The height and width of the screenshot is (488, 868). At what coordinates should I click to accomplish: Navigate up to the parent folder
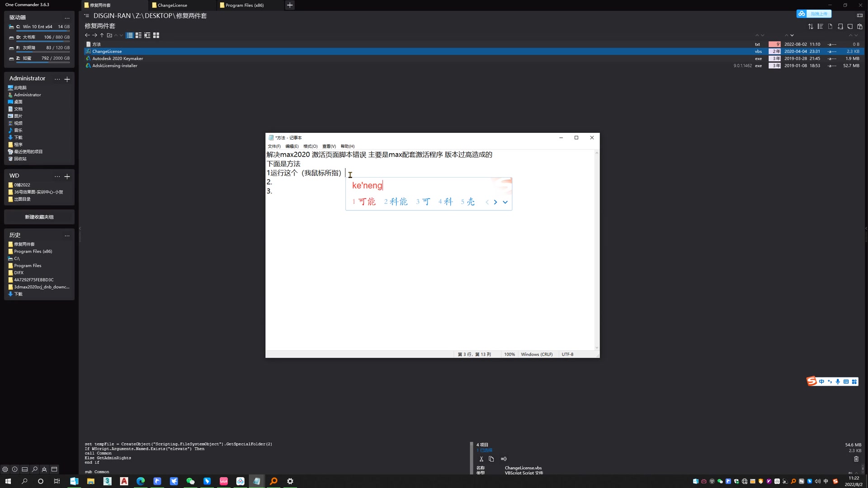tap(102, 35)
